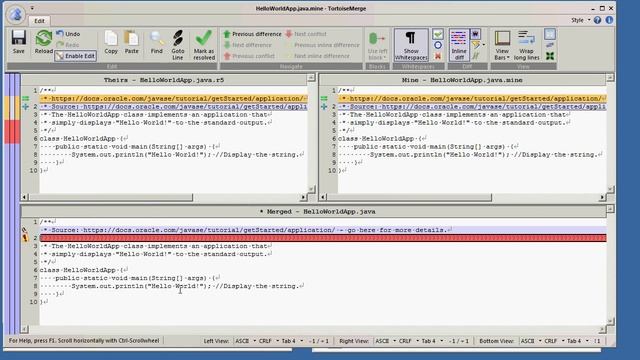Screen dimensions: 640x360
Task: Click the Theirs pane collapse box at header
Action: [311, 78]
